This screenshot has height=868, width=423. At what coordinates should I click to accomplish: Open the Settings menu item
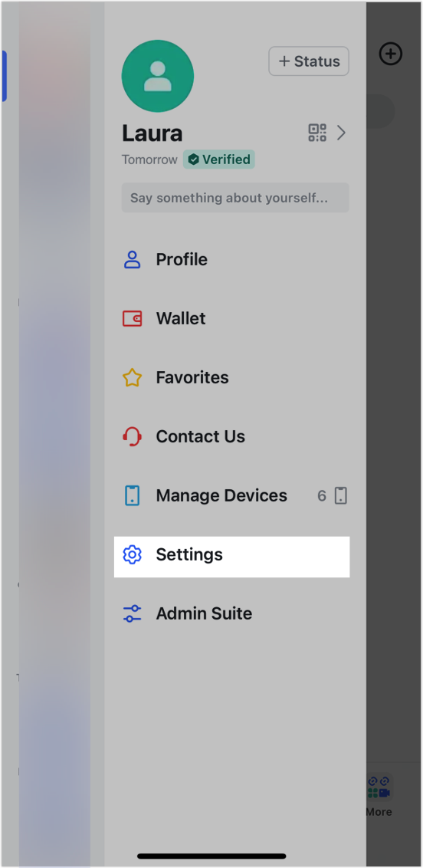pos(231,557)
